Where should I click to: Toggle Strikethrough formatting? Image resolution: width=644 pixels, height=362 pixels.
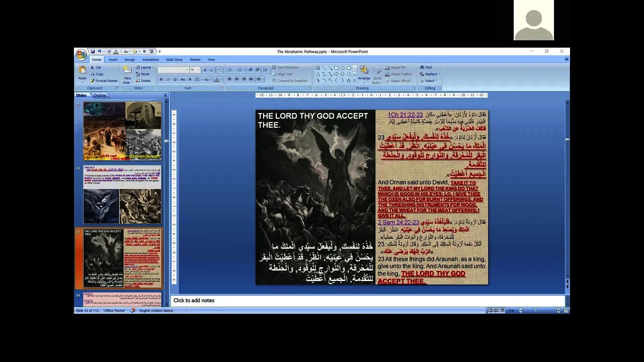click(x=183, y=79)
